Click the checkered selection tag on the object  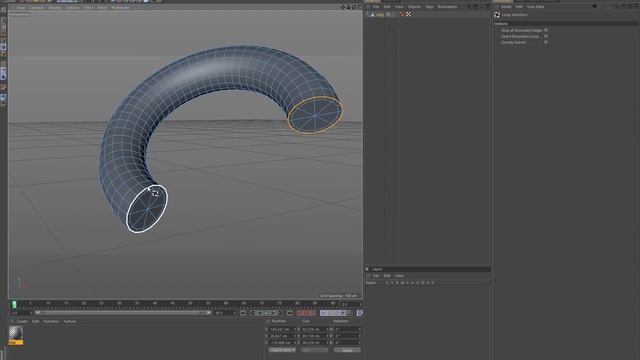click(408, 14)
